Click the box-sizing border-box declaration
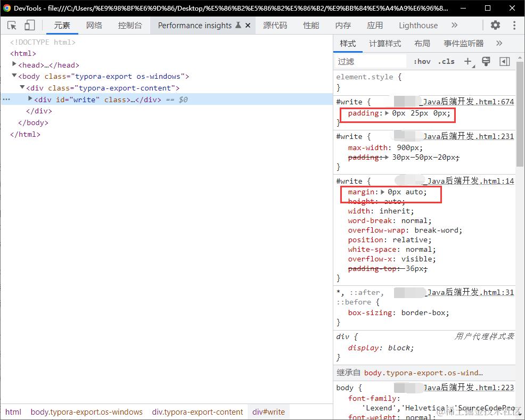The width and height of the screenshot is (525, 420). [x=398, y=313]
